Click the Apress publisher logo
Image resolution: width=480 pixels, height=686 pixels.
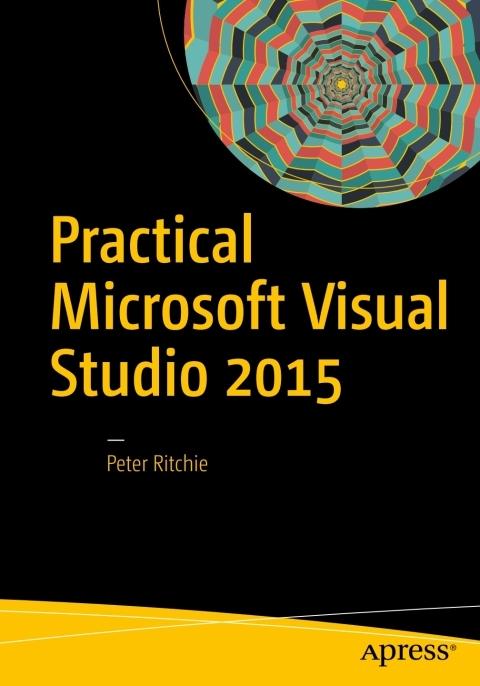[407, 652]
